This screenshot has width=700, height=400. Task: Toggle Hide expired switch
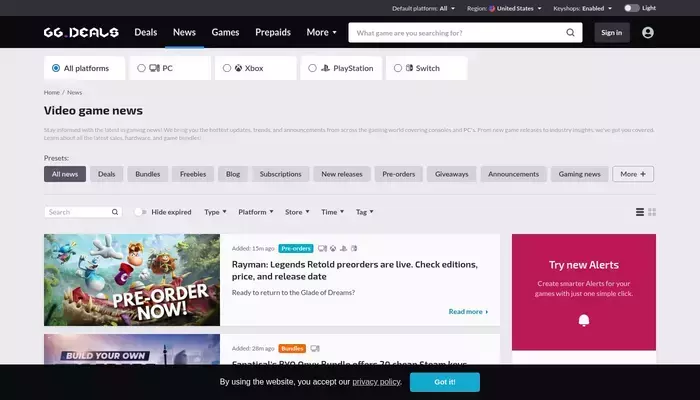coord(140,212)
